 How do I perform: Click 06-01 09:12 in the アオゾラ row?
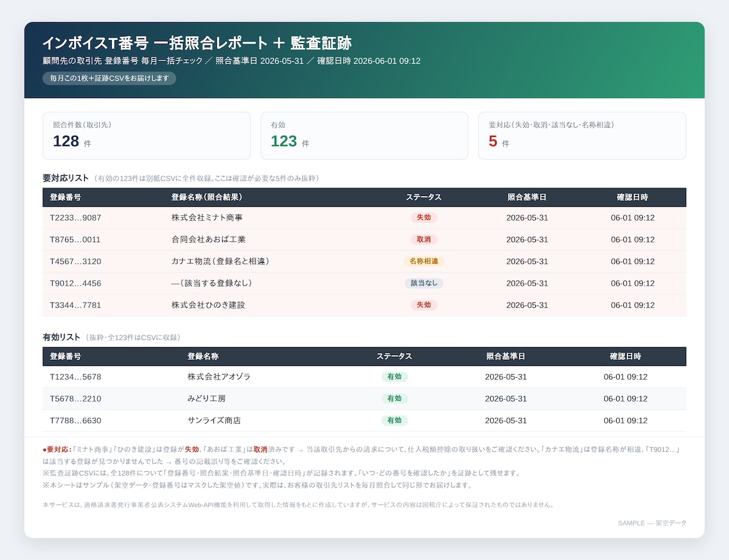(626, 377)
